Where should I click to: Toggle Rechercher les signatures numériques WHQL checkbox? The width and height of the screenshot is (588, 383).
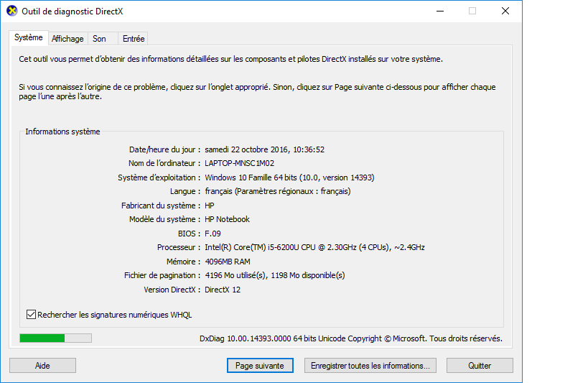[x=31, y=314]
